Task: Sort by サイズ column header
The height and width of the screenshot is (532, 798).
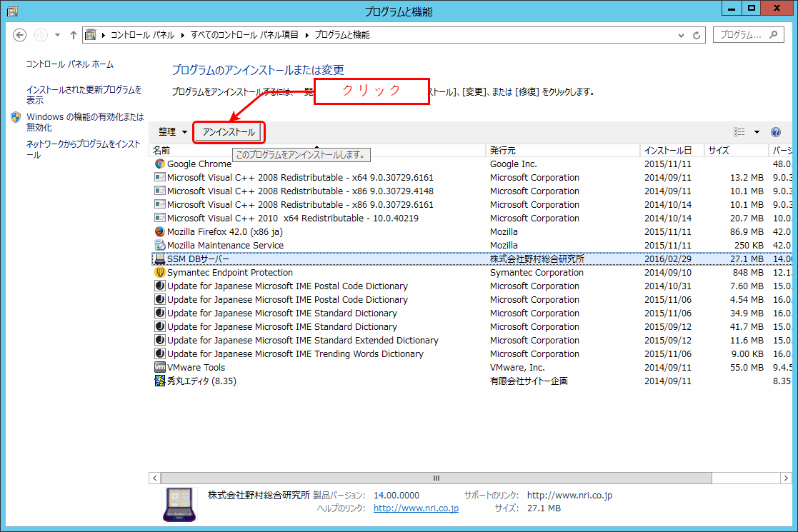Action: (x=737, y=151)
